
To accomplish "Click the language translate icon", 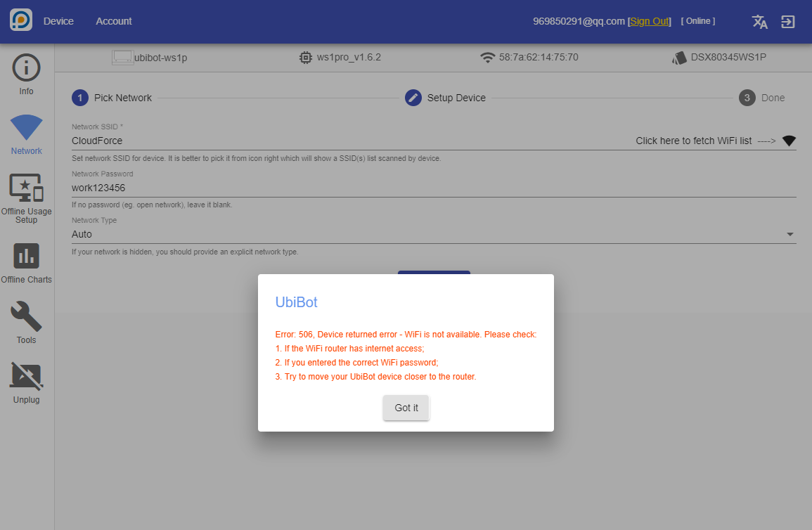I will pyautogui.click(x=760, y=22).
